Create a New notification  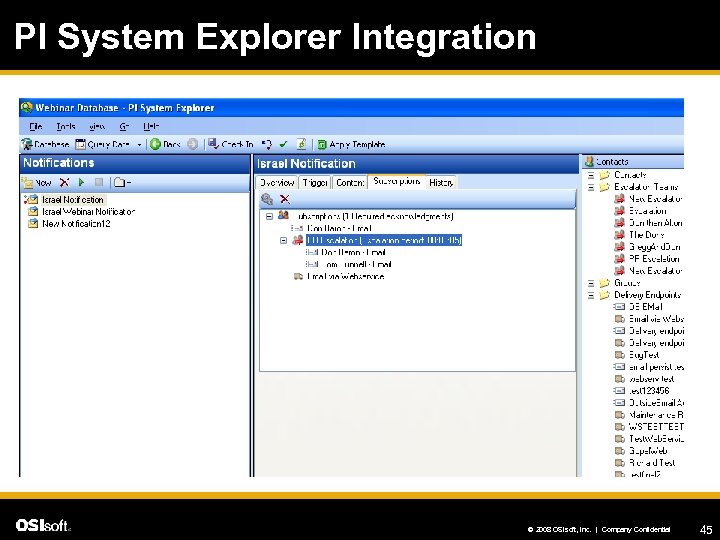tap(37, 183)
